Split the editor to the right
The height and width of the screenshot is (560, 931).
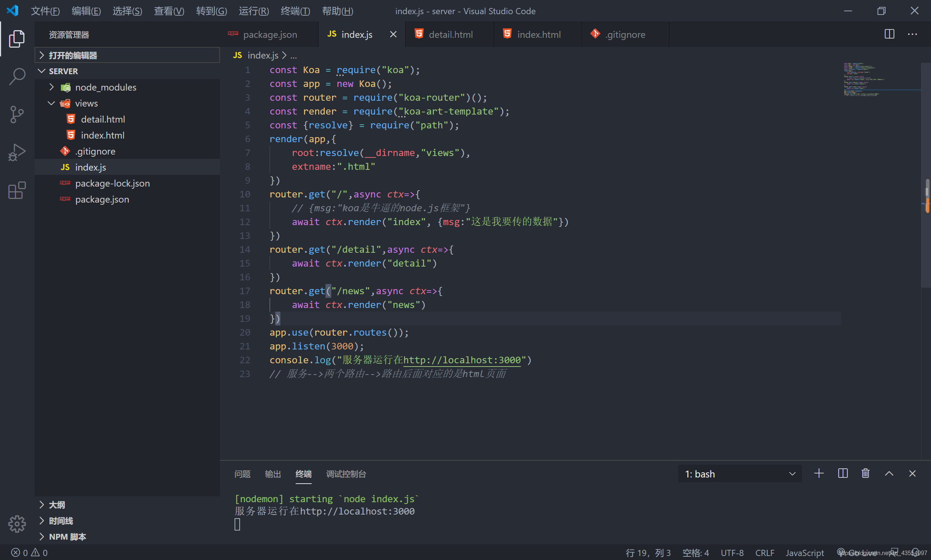[889, 34]
